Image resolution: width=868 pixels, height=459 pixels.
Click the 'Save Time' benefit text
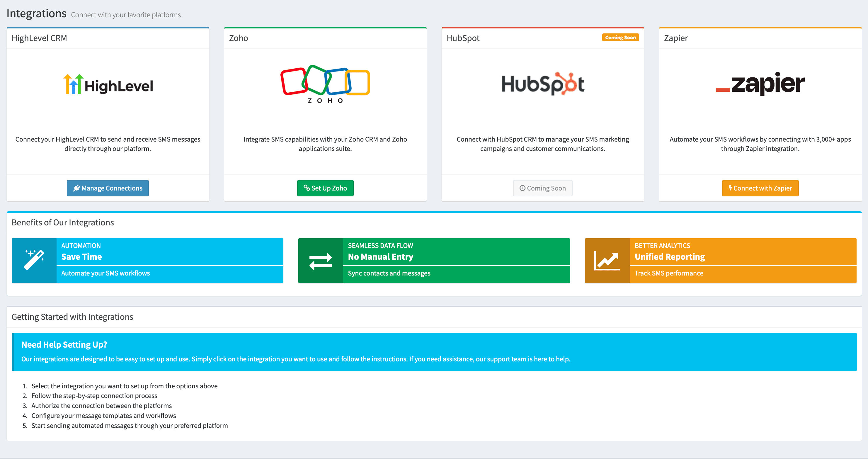tap(81, 257)
